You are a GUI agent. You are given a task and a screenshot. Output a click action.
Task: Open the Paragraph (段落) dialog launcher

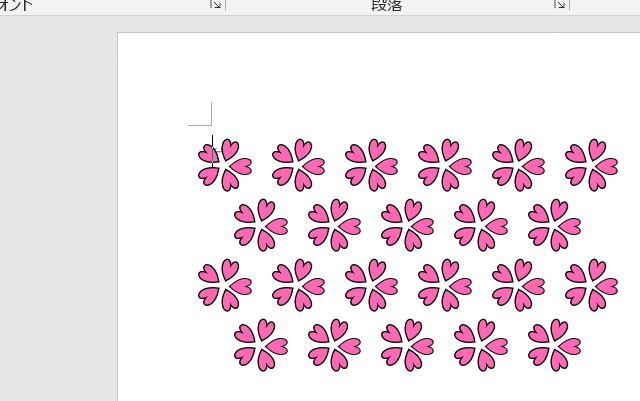click(560, 5)
